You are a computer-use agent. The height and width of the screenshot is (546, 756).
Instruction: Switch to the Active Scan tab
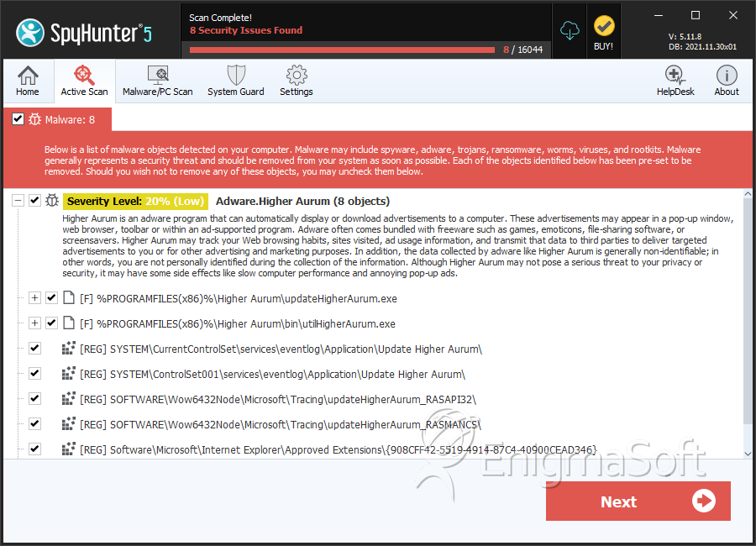tap(84, 81)
